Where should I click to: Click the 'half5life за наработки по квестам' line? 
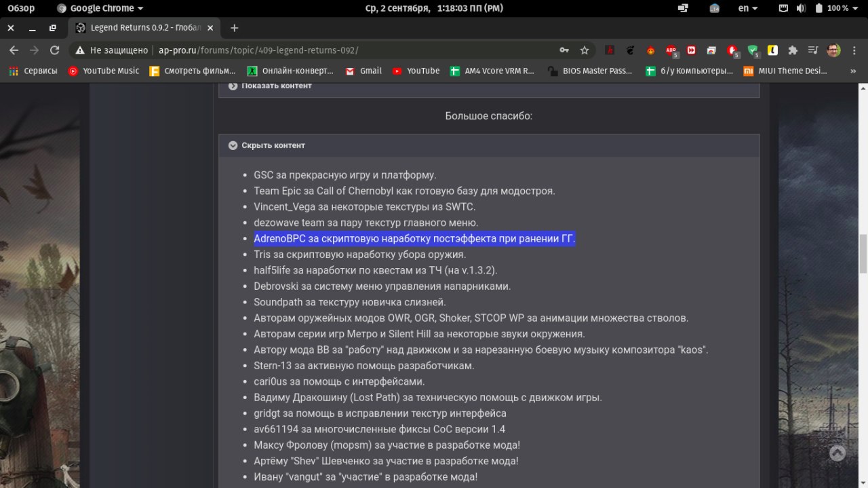pyautogui.click(x=376, y=270)
